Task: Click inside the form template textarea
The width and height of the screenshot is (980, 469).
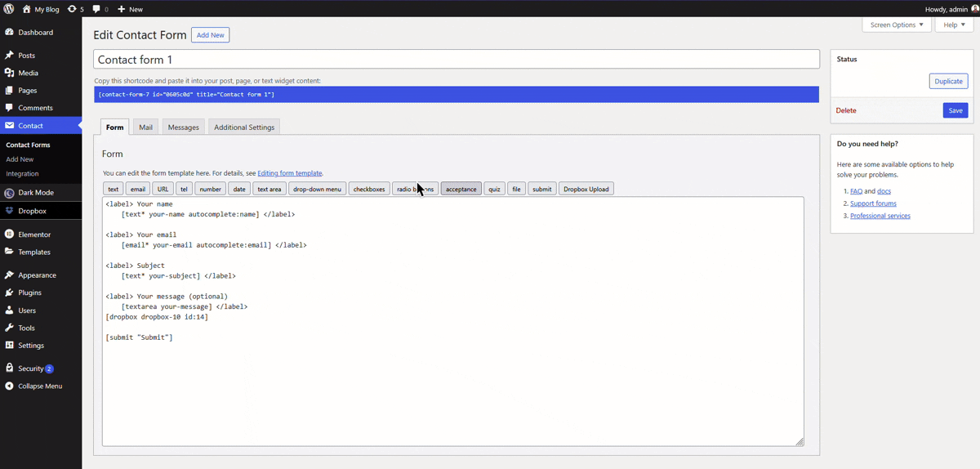Action: pos(453,321)
